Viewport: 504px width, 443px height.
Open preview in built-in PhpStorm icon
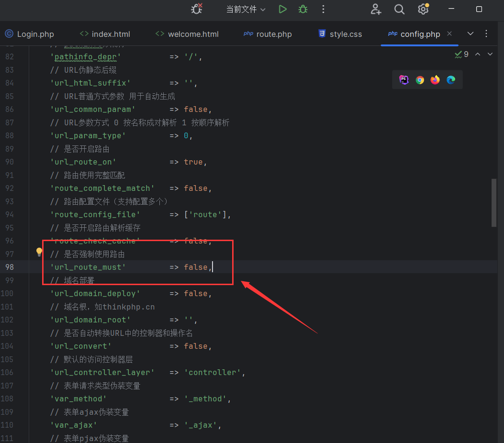tap(404, 80)
